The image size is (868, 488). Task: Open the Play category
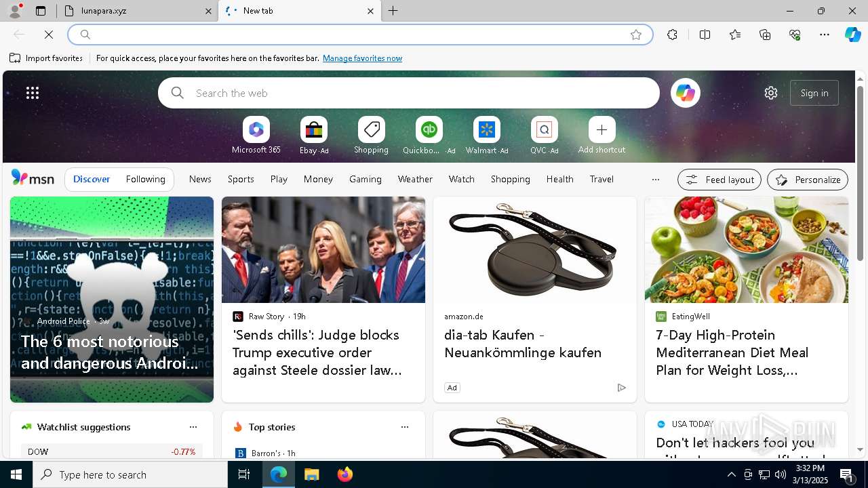279,179
